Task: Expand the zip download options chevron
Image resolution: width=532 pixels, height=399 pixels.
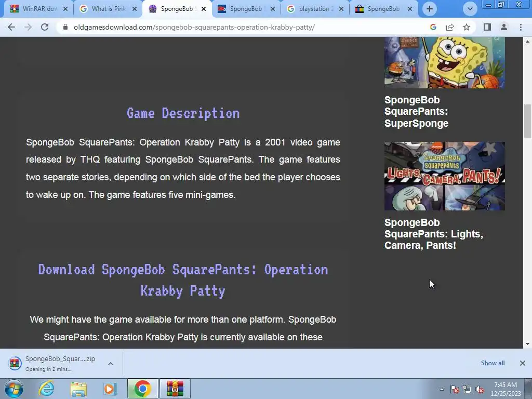Action: point(111,363)
